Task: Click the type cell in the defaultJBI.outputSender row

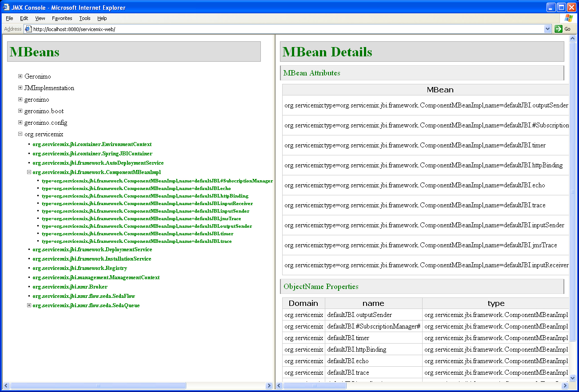Action: pos(495,315)
